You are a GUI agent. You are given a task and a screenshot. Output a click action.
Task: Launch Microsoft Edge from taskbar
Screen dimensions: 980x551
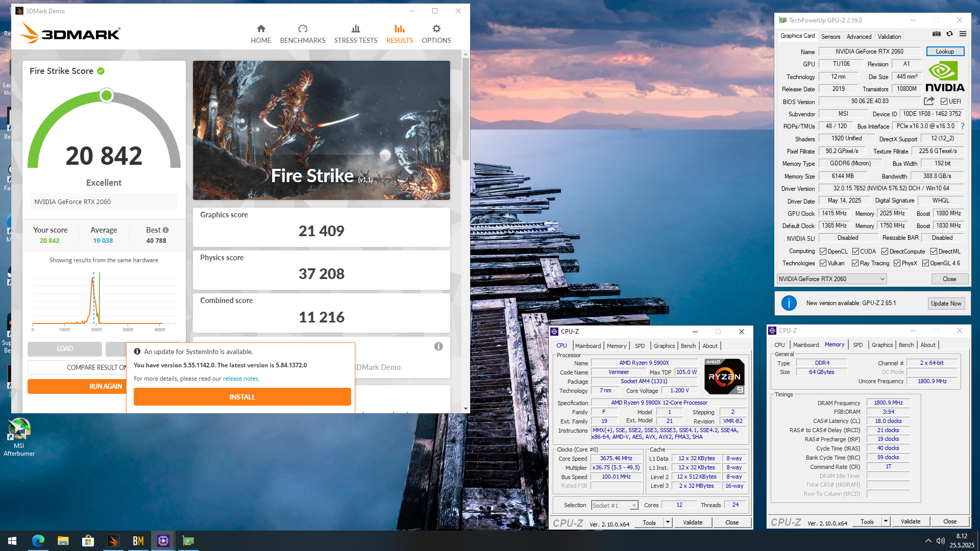[x=38, y=541]
